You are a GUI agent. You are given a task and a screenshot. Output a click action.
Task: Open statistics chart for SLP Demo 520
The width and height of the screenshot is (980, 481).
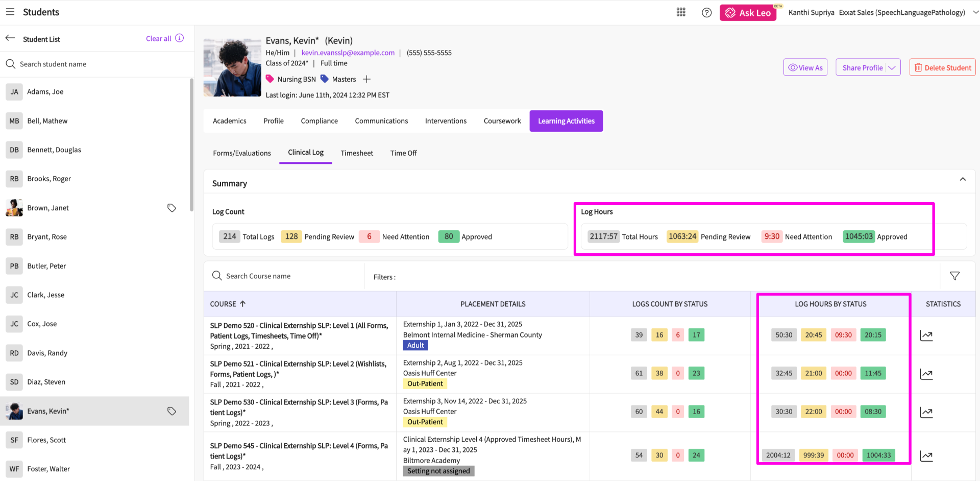[x=926, y=335]
